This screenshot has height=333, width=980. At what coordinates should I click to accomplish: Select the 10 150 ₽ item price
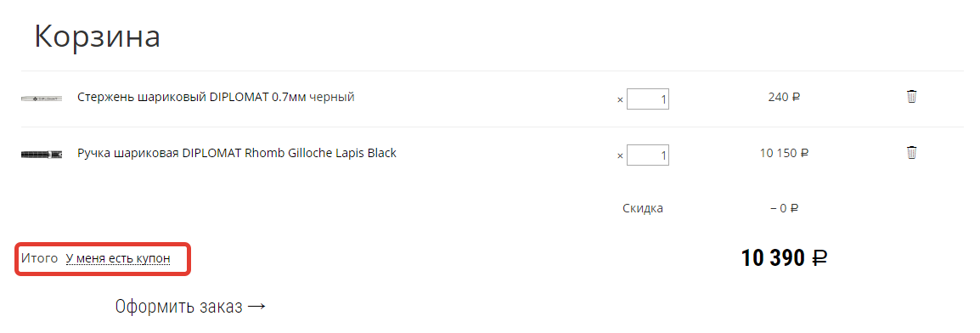[785, 152]
